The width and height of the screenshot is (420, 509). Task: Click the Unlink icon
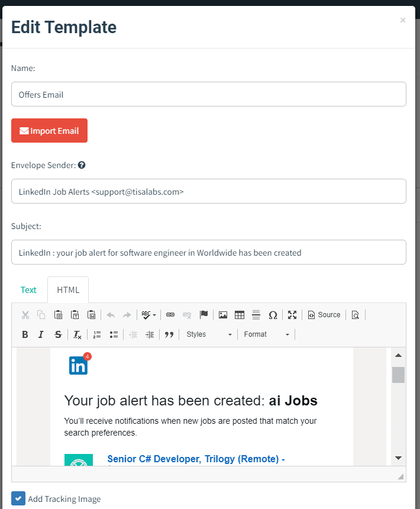click(187, 315)
